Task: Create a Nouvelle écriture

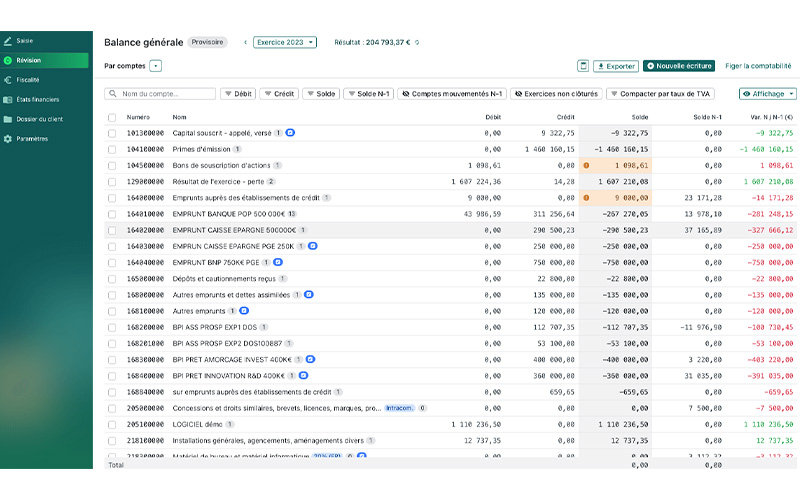Action: coord(679,66)
